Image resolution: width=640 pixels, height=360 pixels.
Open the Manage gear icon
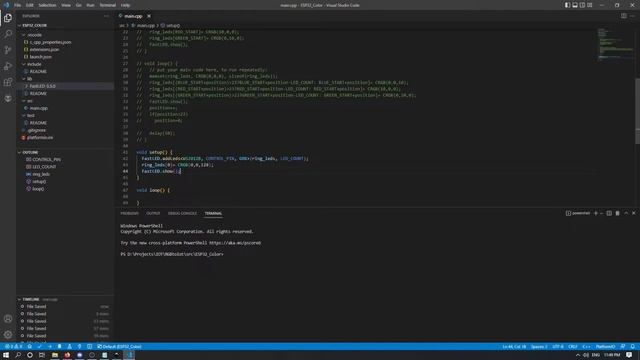point(8,335)
